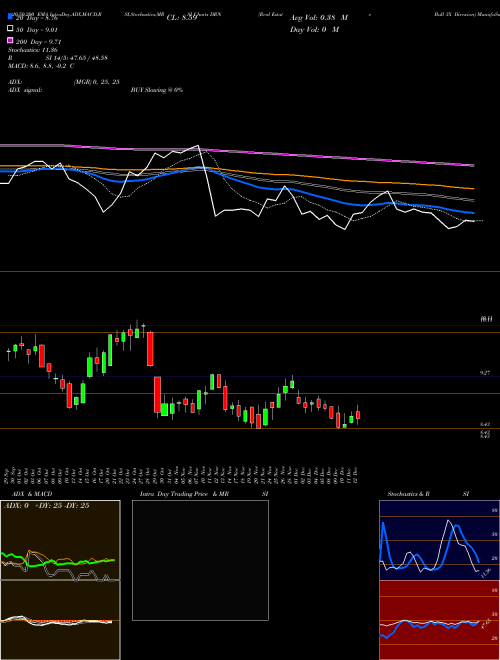500x660 pixels.
Task: Click the 'Intra Day Trading Price & MR' title
Action: 184,494
